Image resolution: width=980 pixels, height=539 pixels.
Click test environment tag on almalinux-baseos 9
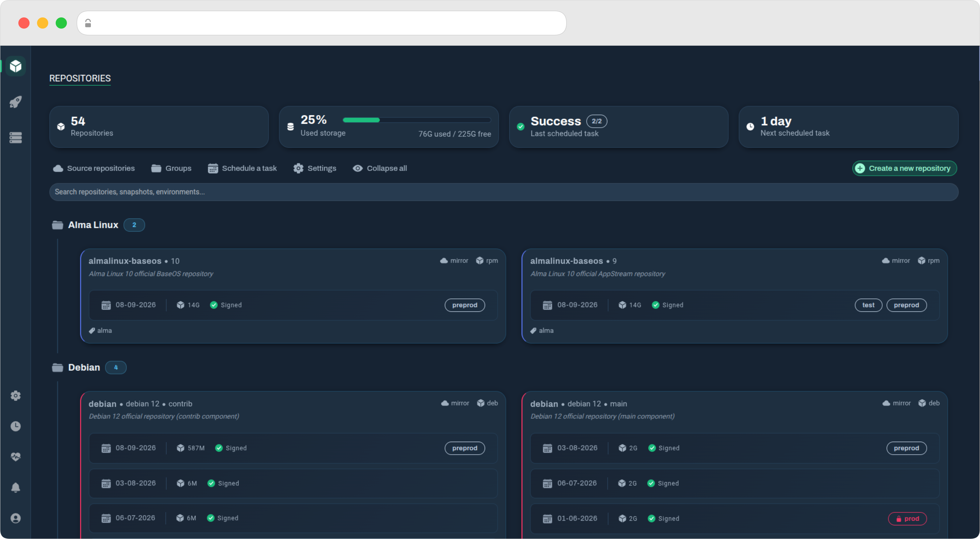[x=869, y=305]
